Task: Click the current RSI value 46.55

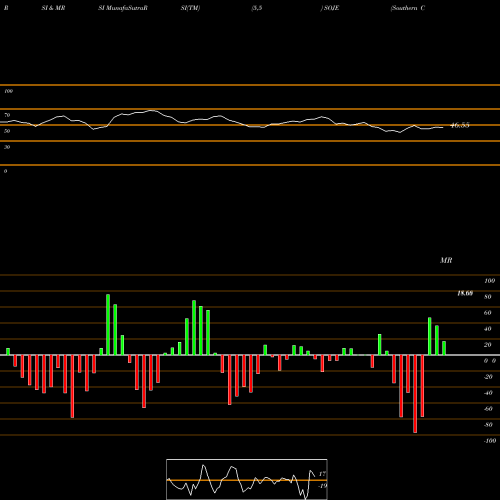Action: tap(460, 125)
